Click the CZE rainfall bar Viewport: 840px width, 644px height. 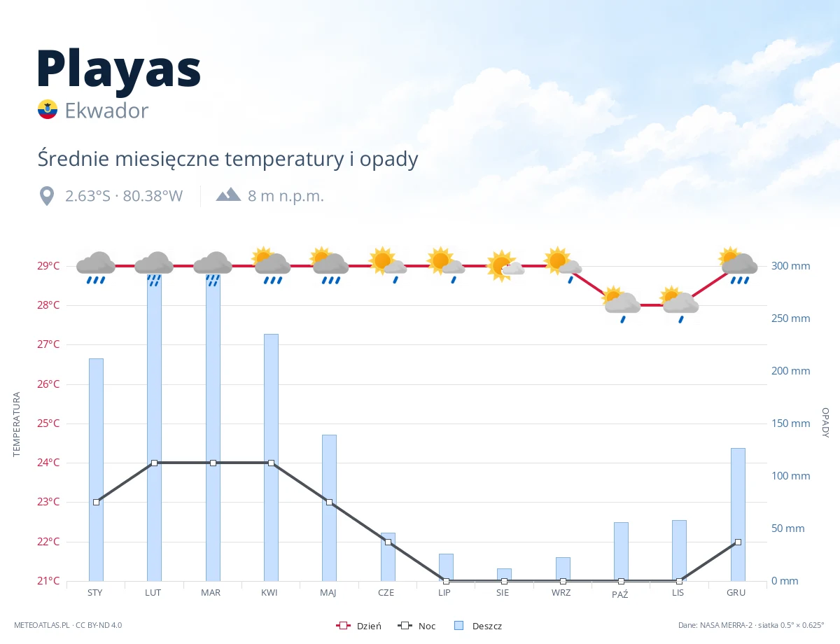tap(388, 556)
